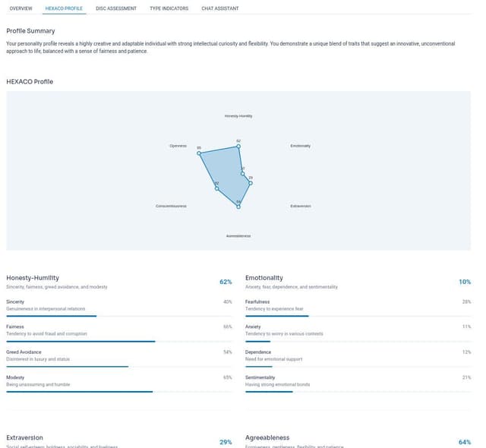Click the Greed Avoidance facet label

[x=24, y=352]
